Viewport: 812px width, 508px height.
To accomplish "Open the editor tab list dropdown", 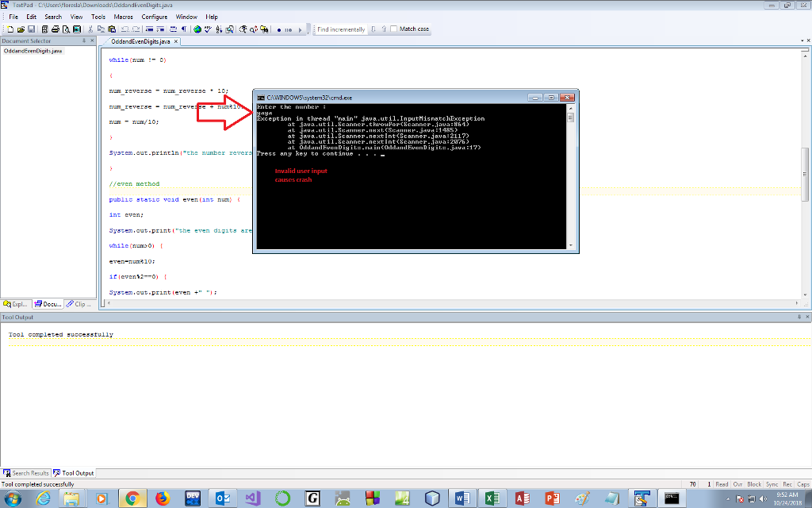I will (x=802, y=40).
